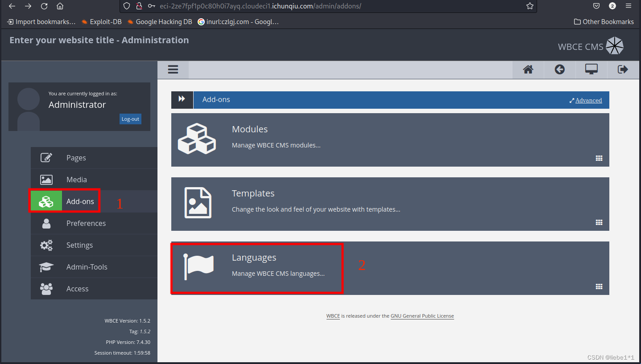This screenshot has width=641, height=364.
Task: Click the Manage WBCE CMS modules description
Action: [276, 145]
